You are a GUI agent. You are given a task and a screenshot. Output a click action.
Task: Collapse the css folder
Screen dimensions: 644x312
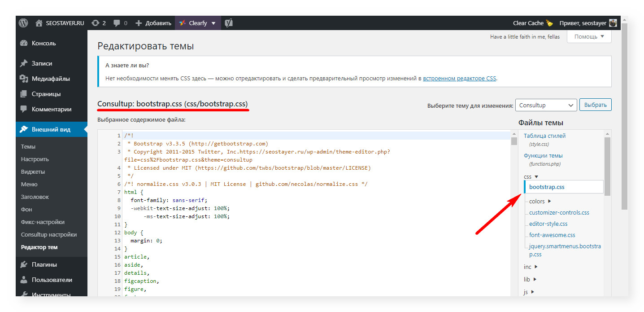click(531, 177)
